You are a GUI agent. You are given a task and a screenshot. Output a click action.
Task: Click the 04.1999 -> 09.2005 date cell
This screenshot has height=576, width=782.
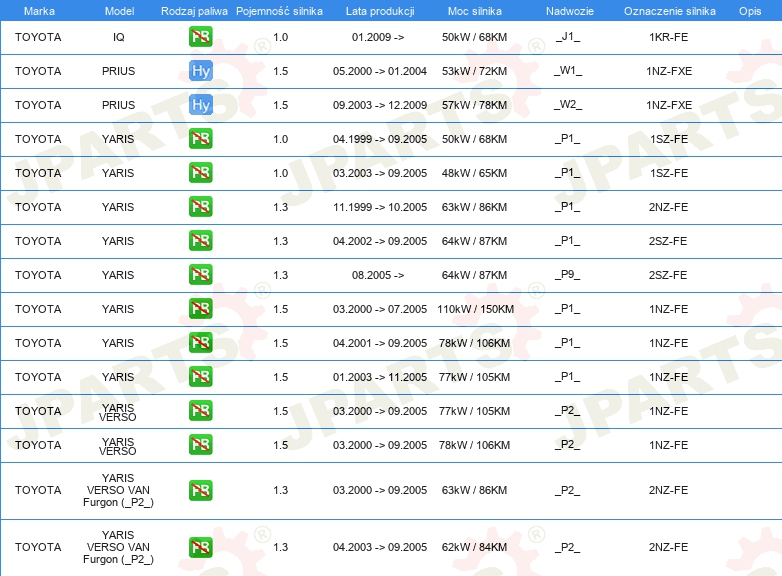(x=380, y=139)
